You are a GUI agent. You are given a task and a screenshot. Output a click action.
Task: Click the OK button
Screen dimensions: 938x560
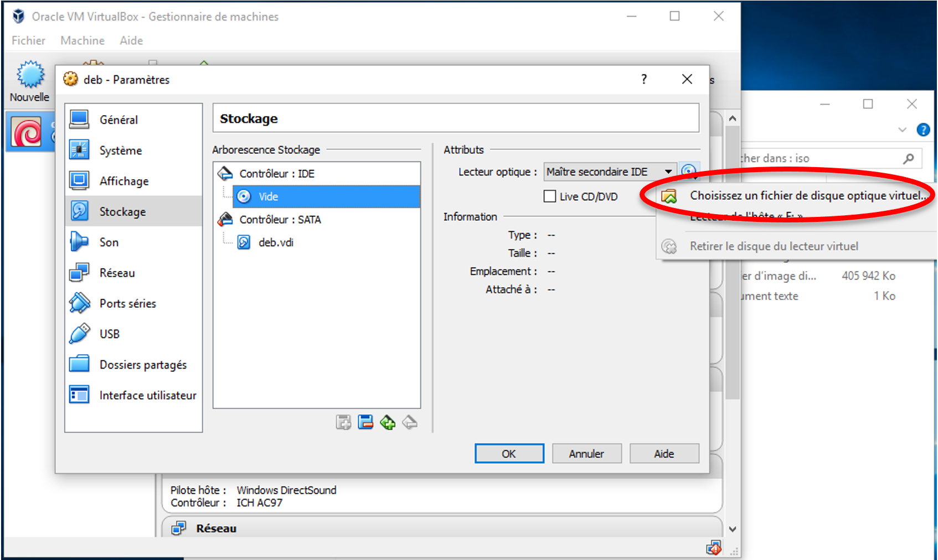(x=509, y=454)
